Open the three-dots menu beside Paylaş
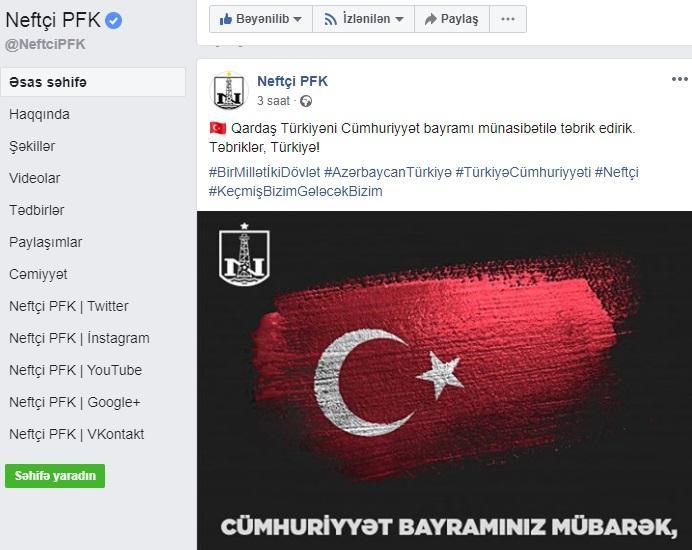692x550 pixels. [x=508, y=19]
